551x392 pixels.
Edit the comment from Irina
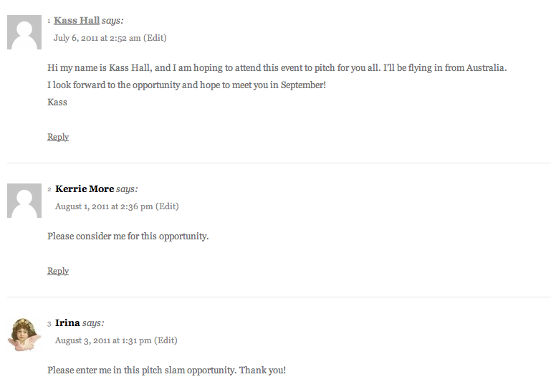click(x=166, y=340)
